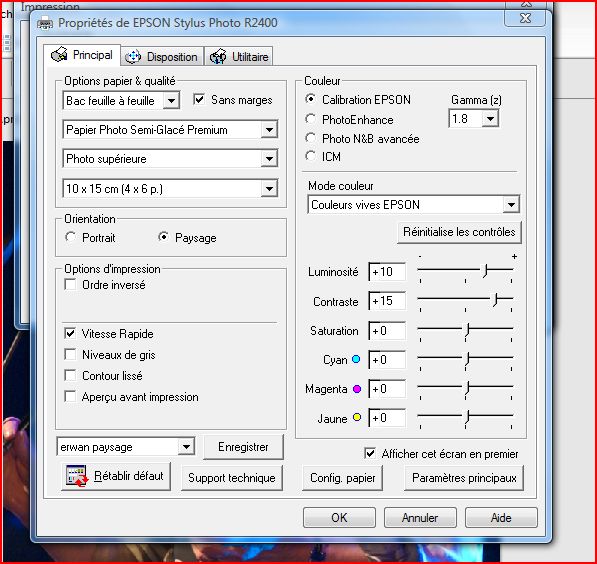Click the yellow Jaune color dot
597x564 pixels.
(x=357, y=417)
